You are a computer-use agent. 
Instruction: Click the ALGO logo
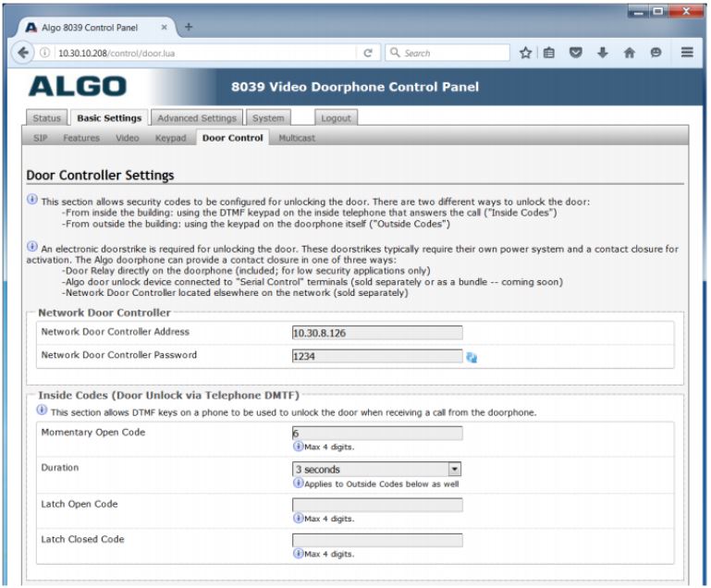point(78,86)
